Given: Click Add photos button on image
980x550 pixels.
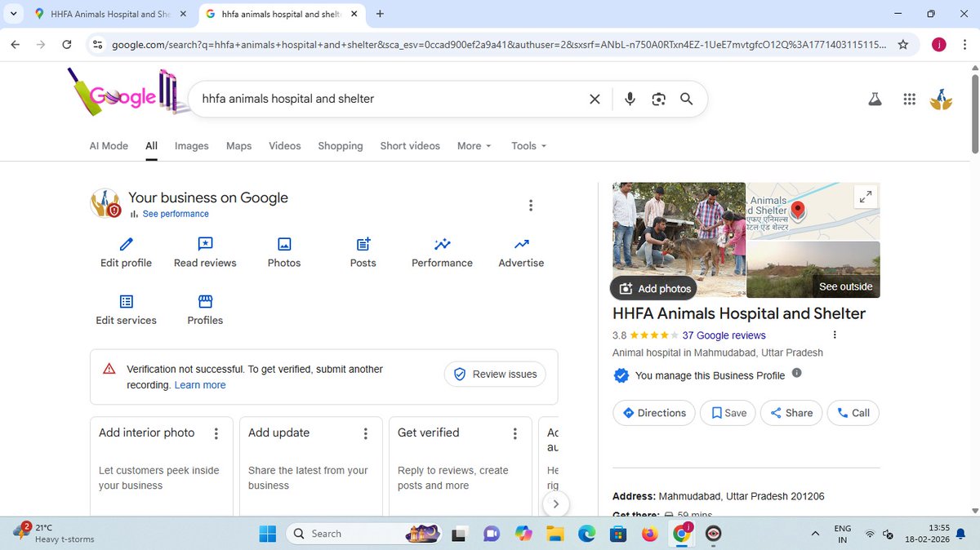Looking at the screenshot, I should 655,288.
